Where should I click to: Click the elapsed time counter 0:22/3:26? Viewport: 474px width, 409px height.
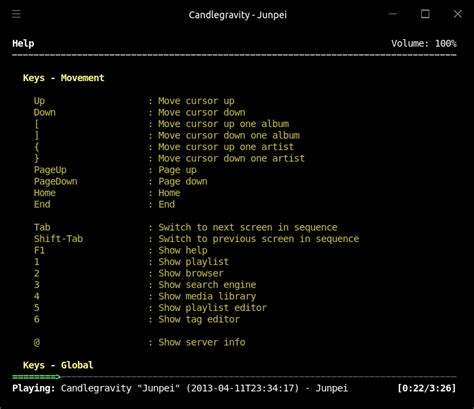click(x=426, y=388)
